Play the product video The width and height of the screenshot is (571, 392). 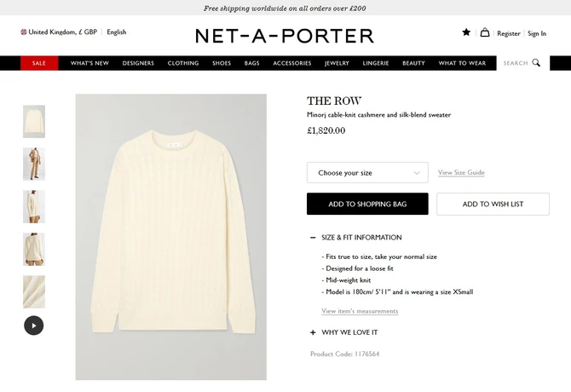click(x=33, y=325)
